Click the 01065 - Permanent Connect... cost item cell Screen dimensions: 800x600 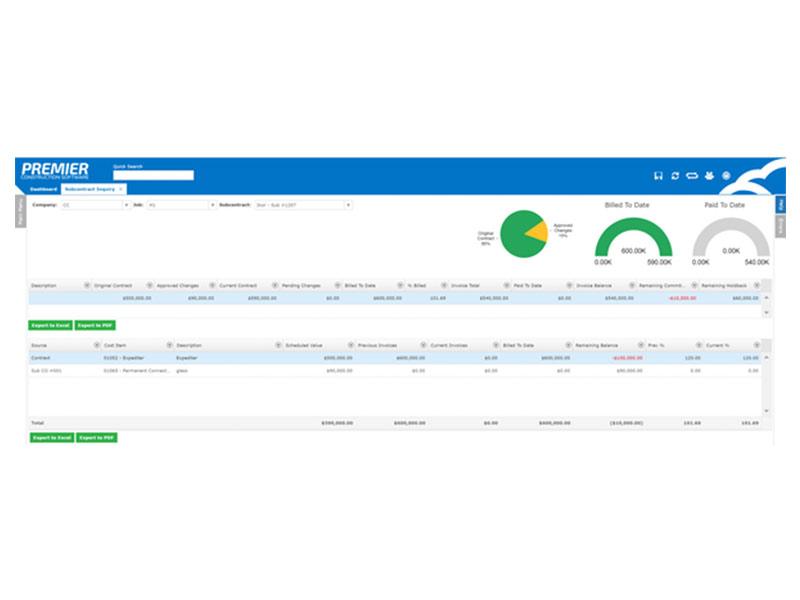[x=137, y=371]
